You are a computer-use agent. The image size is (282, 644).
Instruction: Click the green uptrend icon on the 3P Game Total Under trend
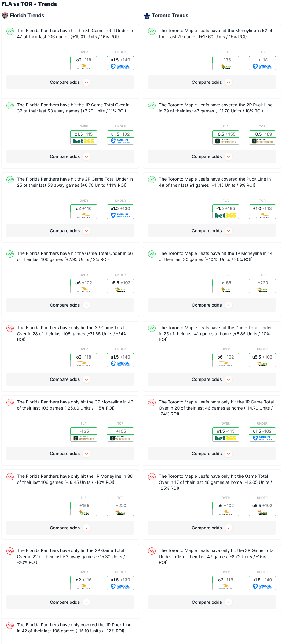click(10, 31)
